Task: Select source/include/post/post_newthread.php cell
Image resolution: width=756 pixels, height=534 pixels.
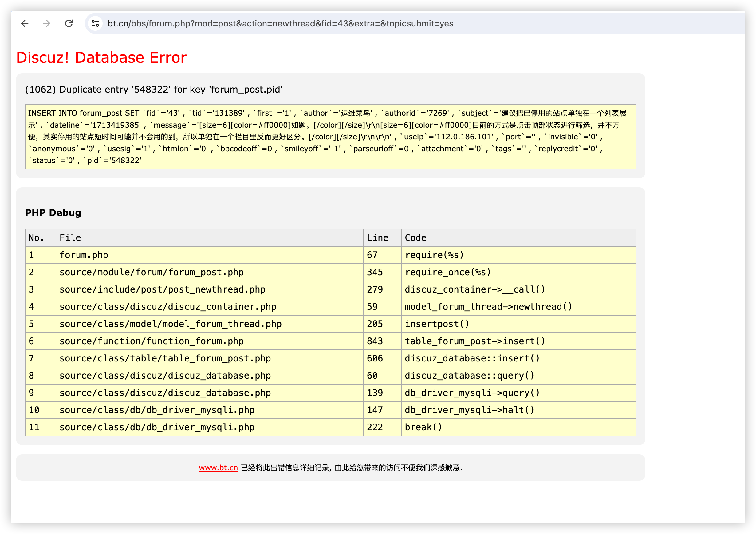Action: [x=210, y=289]
